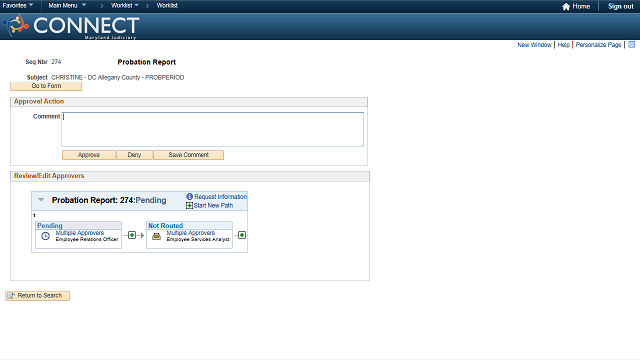Click inside the Comment text box
The image size is (640, 360).
click(x=212, y=129)
